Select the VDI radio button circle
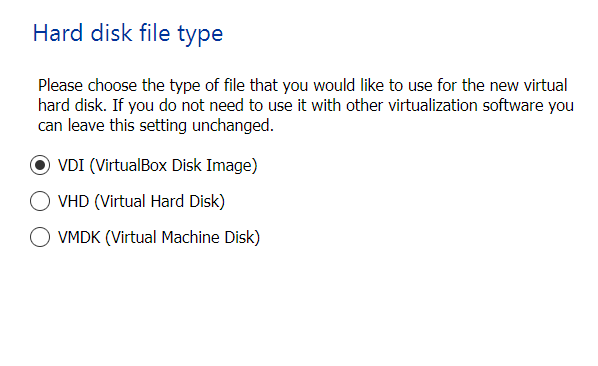The image size is (598, 366). [x=40, y=165]
